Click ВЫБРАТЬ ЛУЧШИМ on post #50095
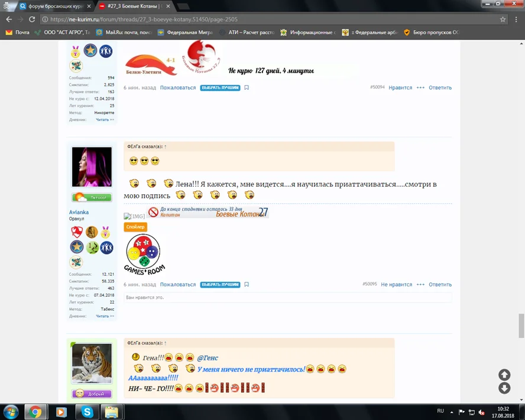The height and width of the screenshot is (420, 525). coord(221,285)
